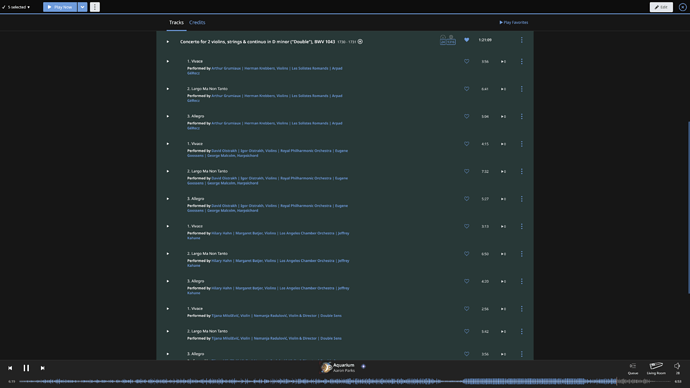Favorite the 4:15 Vivace by Oistrakh
690x388 pixels.
click(466, 144)
